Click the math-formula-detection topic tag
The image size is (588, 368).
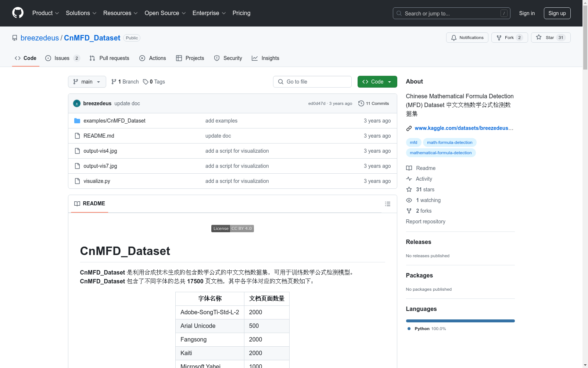tap(450, 142)
